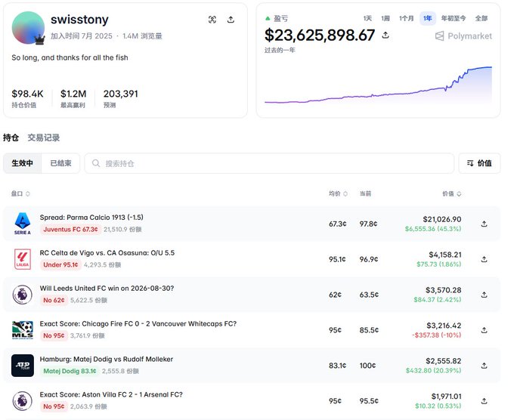Select the 年初至今 time range
This screenshot has width=514, height=420.
coord(454,18)
